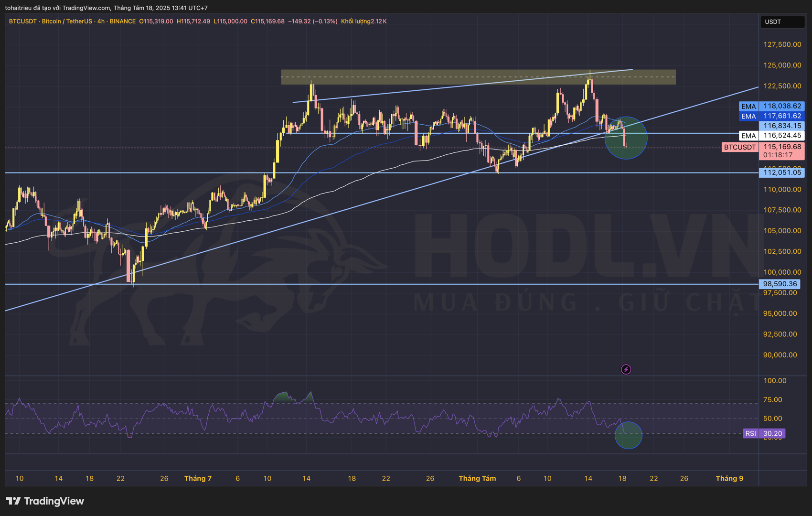This screenshot has height=516, width=812.
Task: Click the EMA label showing 118,038.62
Action: coord(771,106)
